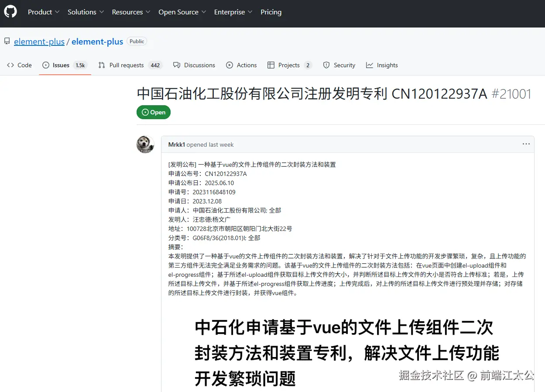This screenshot has width=545, height=392.
Task: Click the Actions play-circle icon
Action: (x=229, y=65)
